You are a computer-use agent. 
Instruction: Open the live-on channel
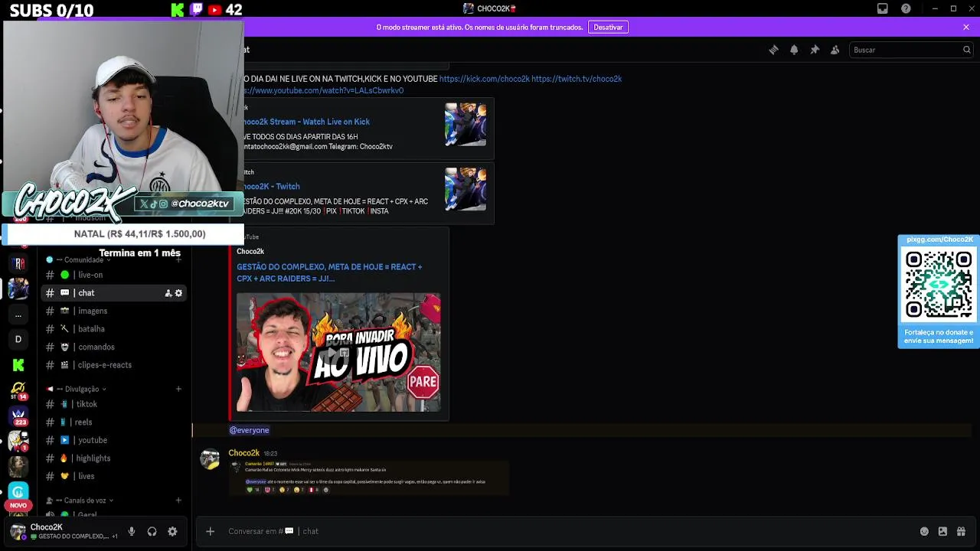[115, 275]
